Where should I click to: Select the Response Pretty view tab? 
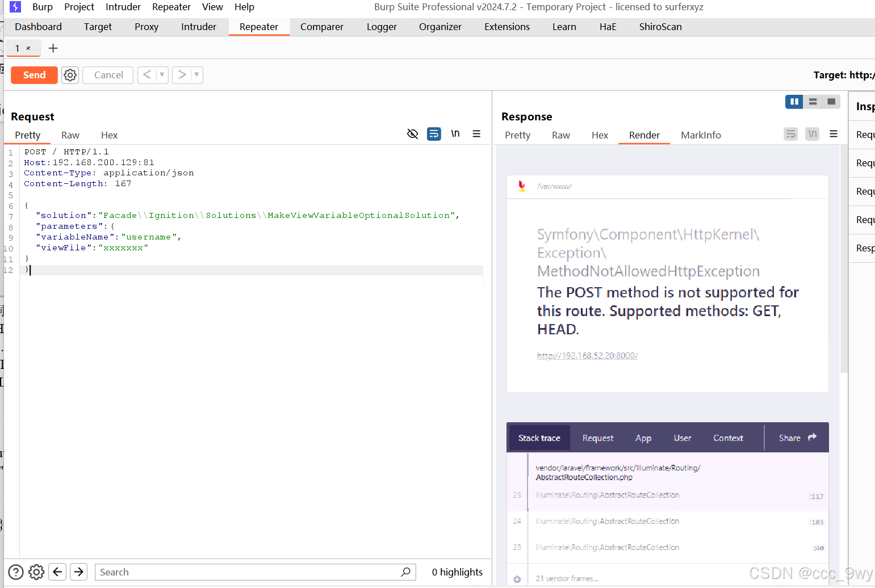click(x=517, y=135)
